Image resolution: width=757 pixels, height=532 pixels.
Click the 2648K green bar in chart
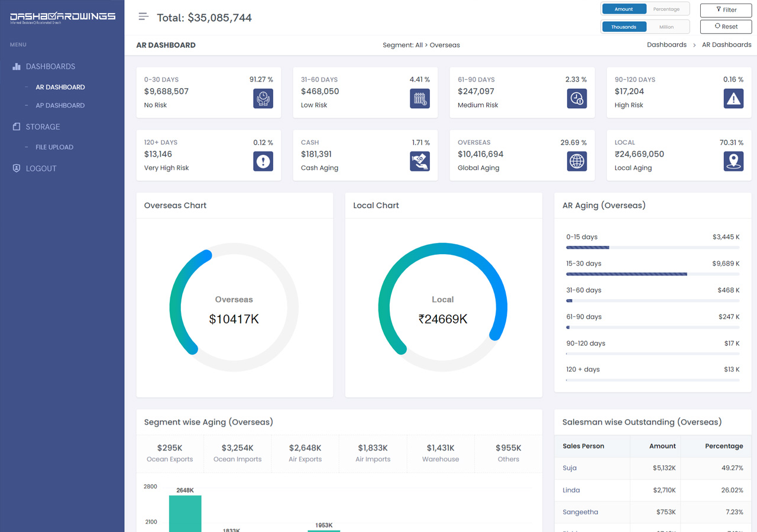coord(185,513)
